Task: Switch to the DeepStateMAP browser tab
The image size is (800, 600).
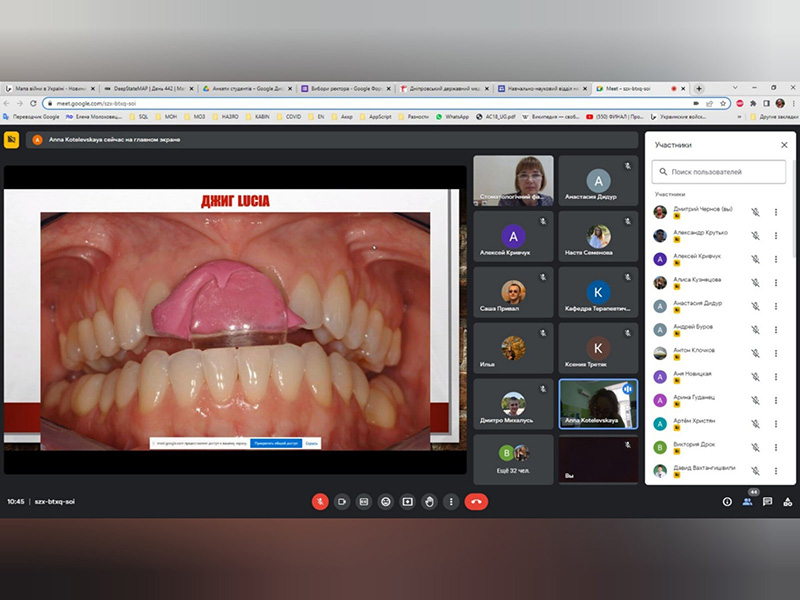Action: point(146,88)
